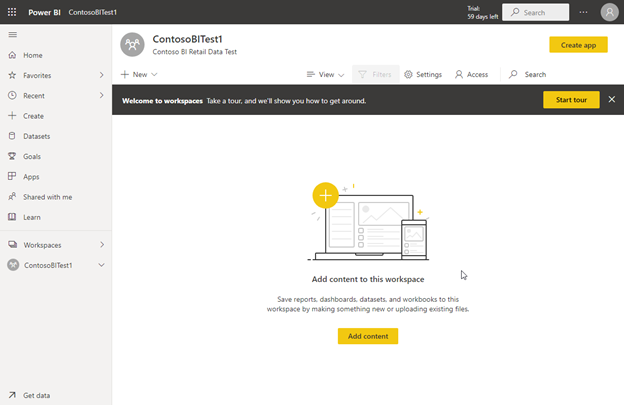Open the New dropdown chevron
The height and width of the screenshot is (405, 624).
(154, 74)
